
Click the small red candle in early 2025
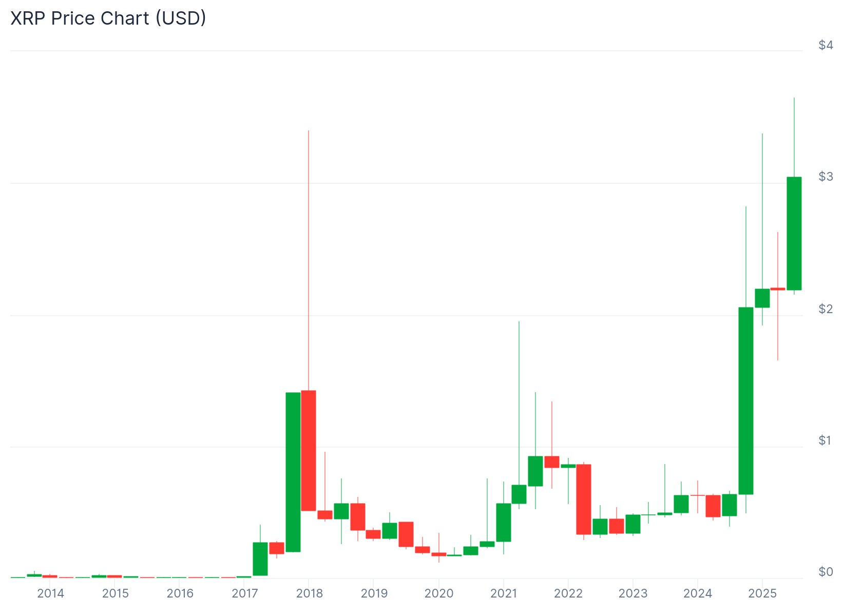[778, 289]
